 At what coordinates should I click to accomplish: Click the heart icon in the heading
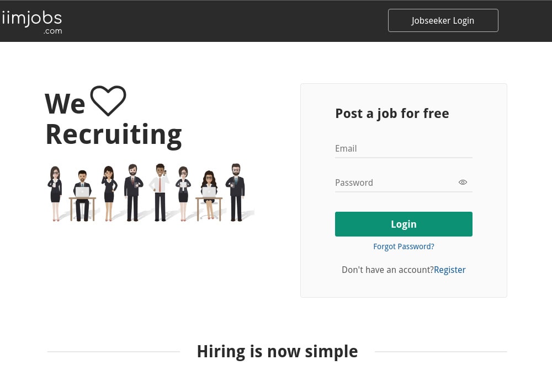pos(108,101)
